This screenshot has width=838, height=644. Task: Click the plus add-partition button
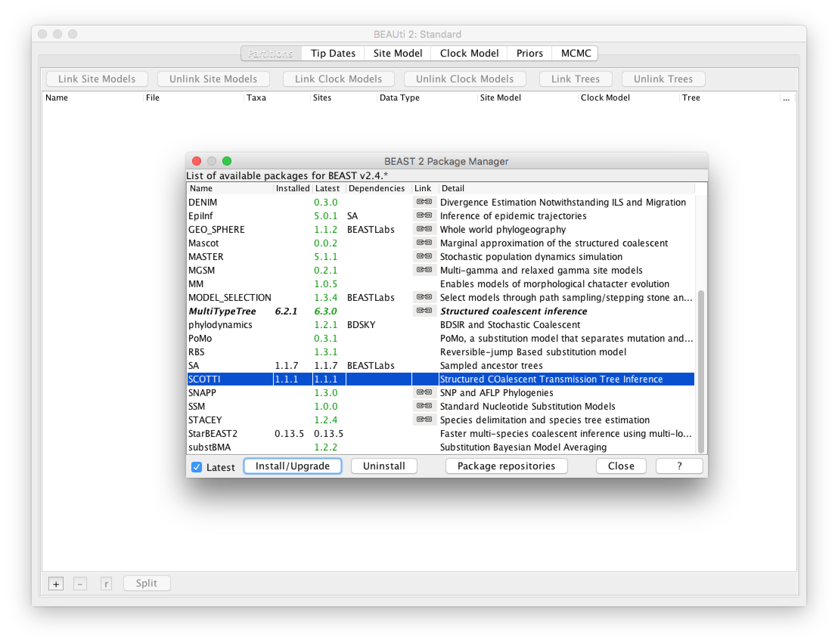coord(56,584)
